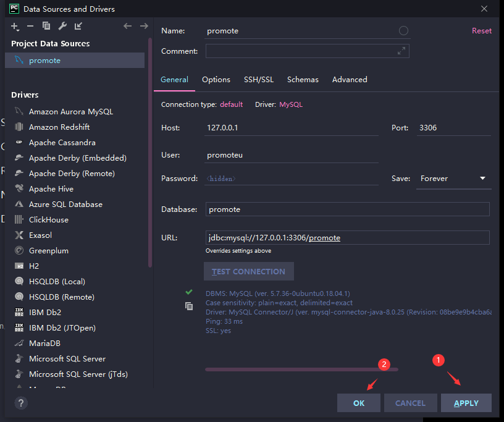The height and width of the screenshot is (422, 504).
Task: Select Greenplum driver
Action: pyautogui.click(x=49, y=251)
